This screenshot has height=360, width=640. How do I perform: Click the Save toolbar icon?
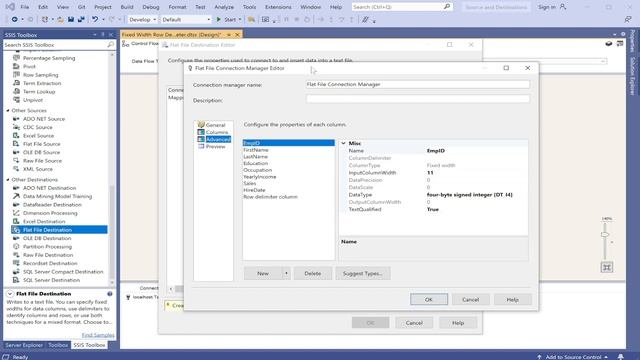click(x=71, y=19)
